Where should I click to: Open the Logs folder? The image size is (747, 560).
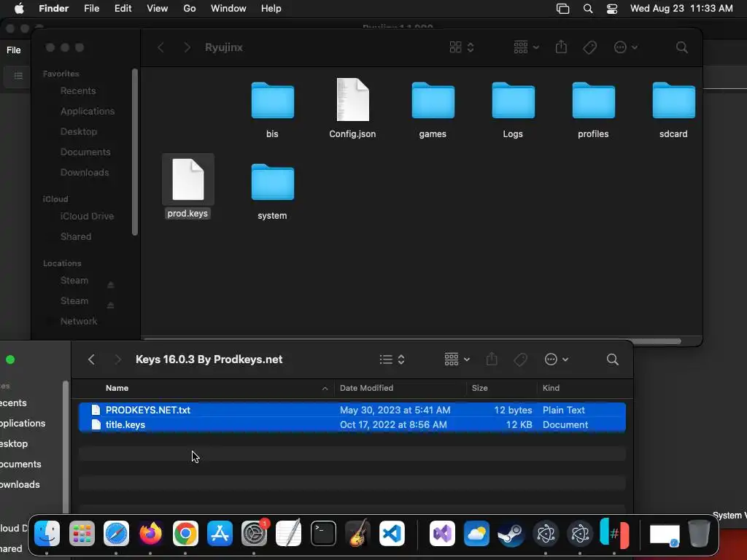(513, 101)
